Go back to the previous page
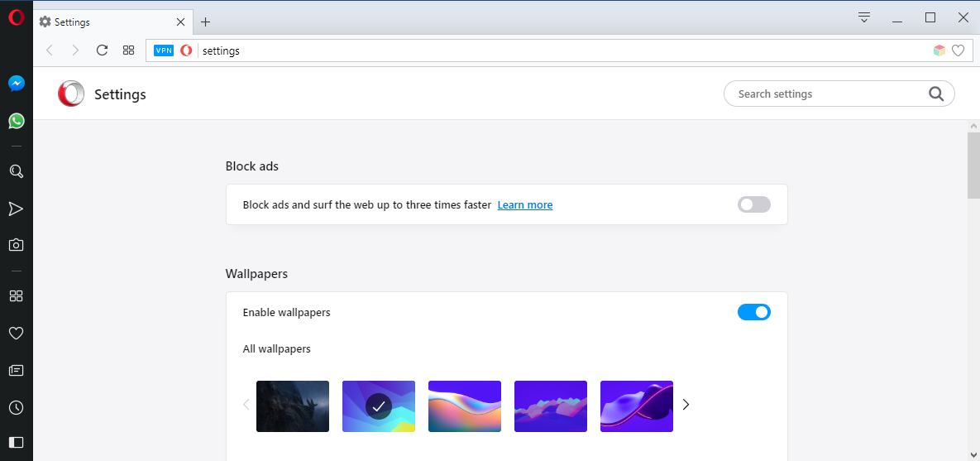Viewport: 980px width, 461px height. coord(50,50)
